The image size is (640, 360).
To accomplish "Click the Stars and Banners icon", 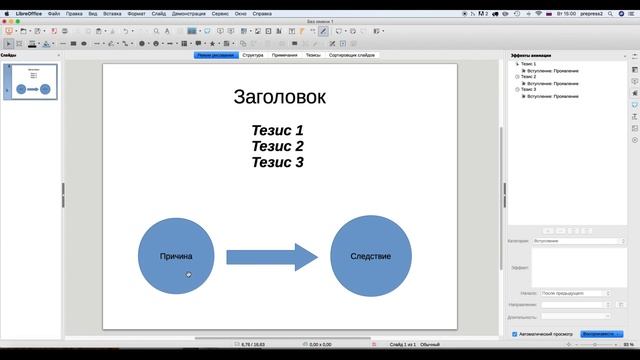I will pos(212,44).
